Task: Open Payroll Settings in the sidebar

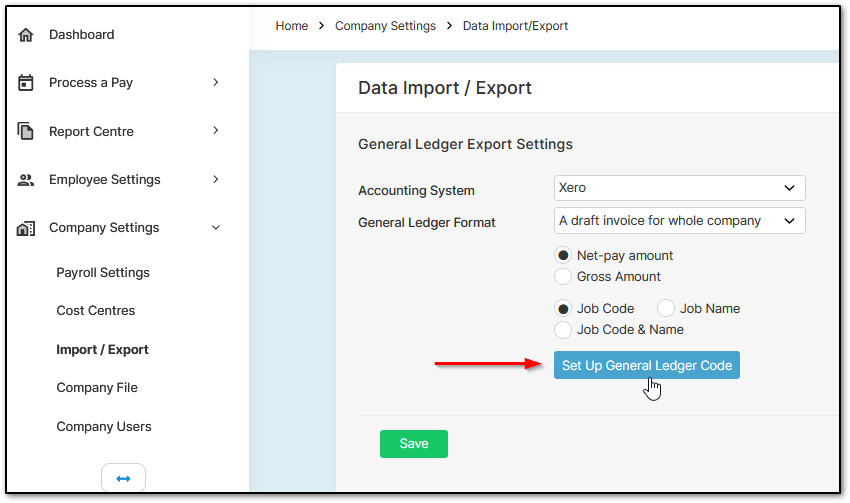Action: tap(103, 273)
